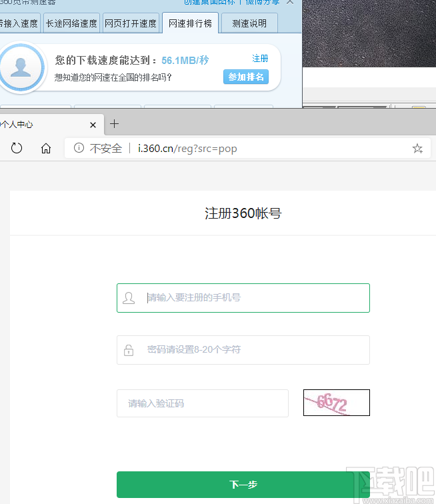This screenshot has width=436, height=504.
Task: Click the 注册360帐号 heading
Action: [243, 213]
